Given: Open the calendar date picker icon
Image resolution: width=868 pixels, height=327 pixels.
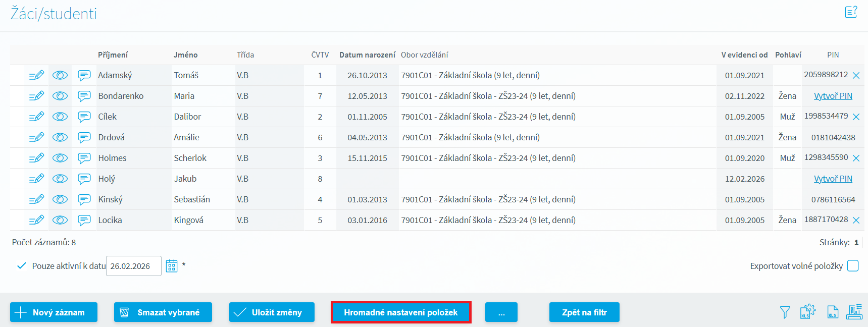Looking at the screenshot, I should pyautogui.click(x=172, y=266).
